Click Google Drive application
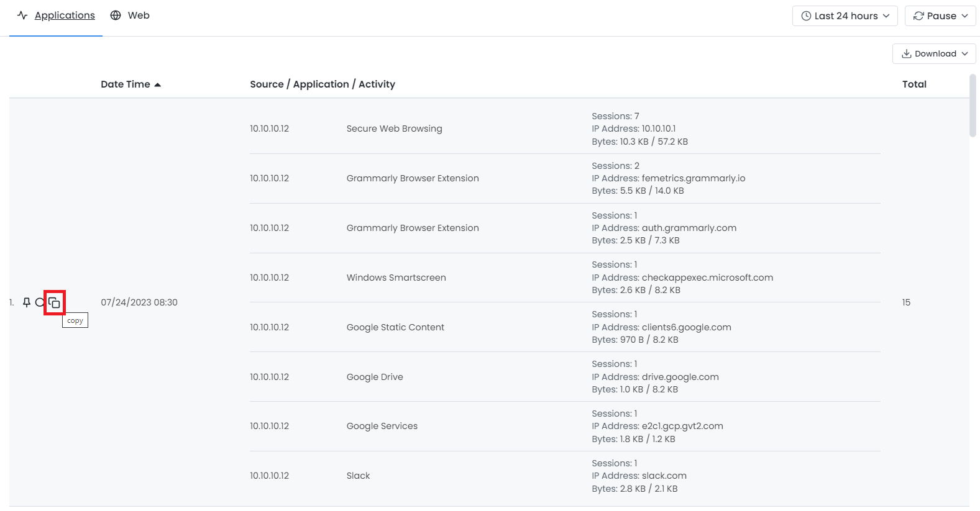 (x=375, y=377)
